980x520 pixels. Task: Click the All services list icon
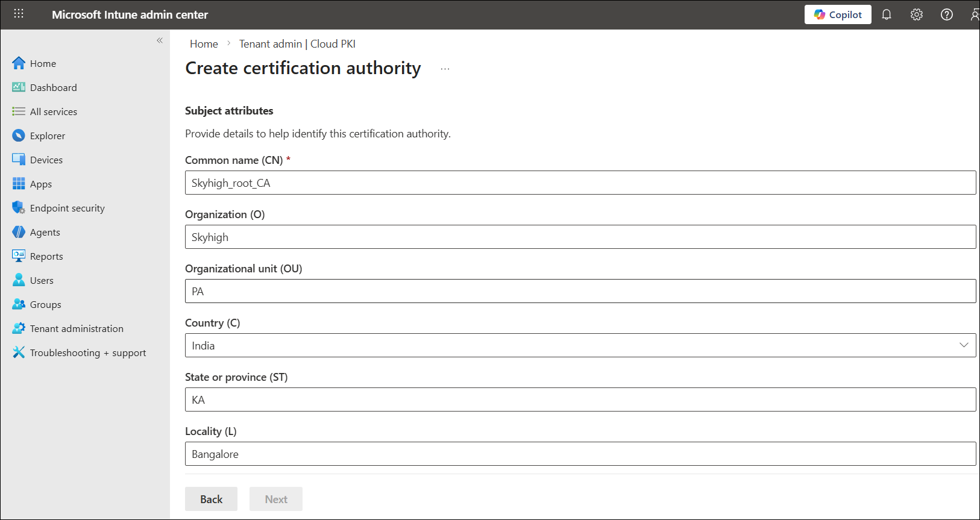click(19, 111)
